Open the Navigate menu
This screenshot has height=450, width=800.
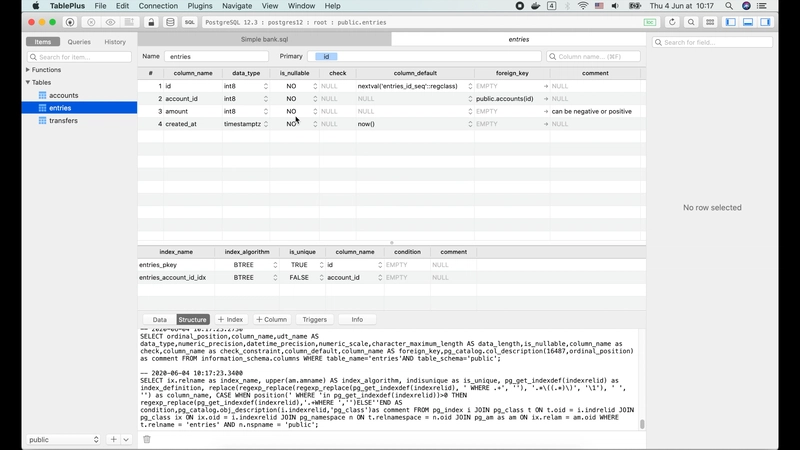tap(237, 6)
